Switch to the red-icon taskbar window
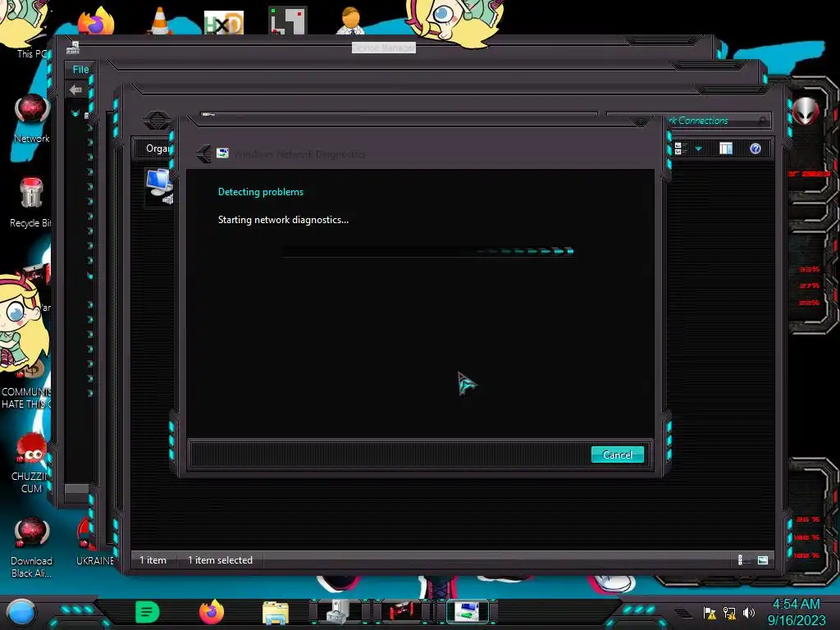The width and height of the screenshot is (840, 630). pyautogui.click(x=404, y=612)
